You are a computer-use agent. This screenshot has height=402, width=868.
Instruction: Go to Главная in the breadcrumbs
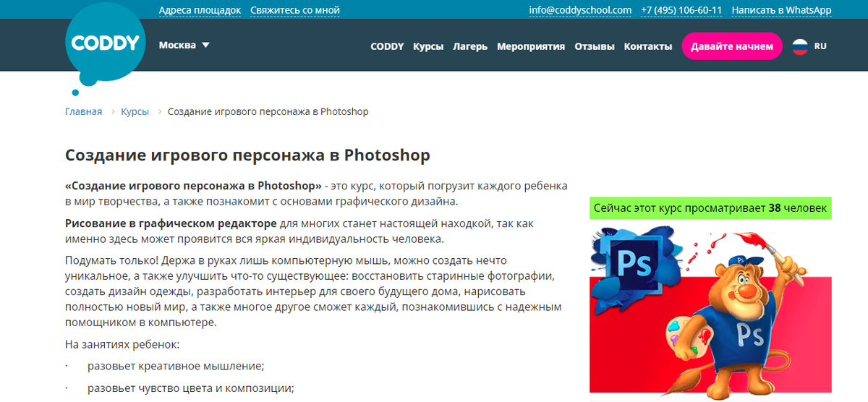point(83,112)
